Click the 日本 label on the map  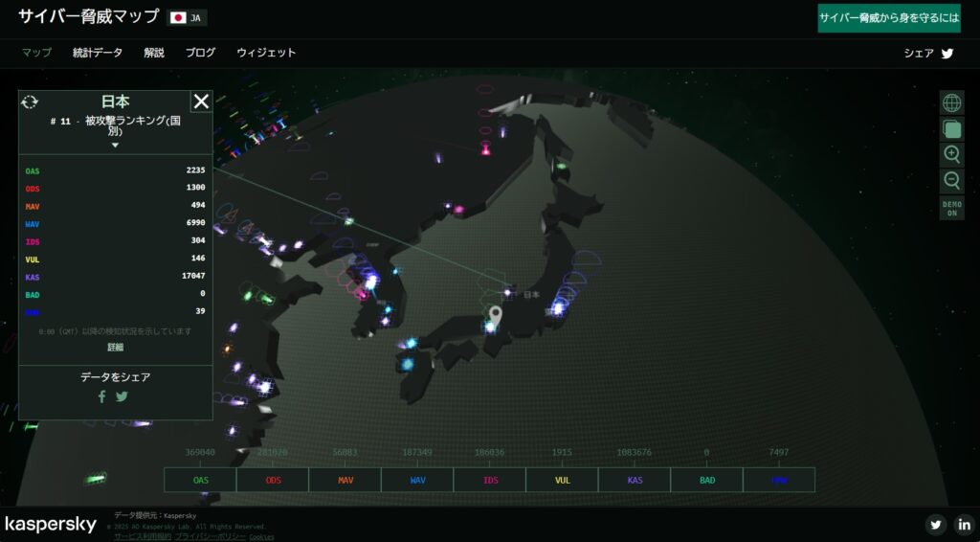click(x=531, y=294)
